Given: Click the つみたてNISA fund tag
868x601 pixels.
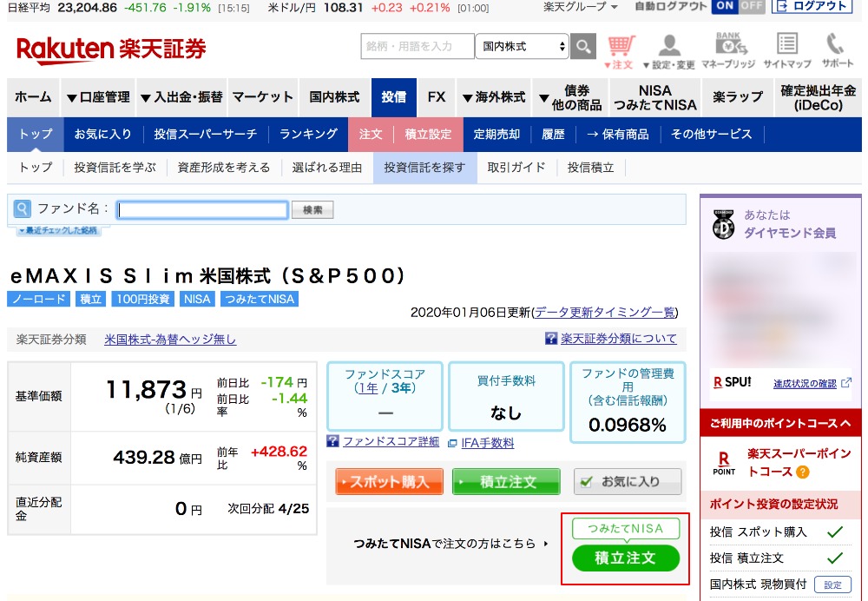Looking at the screenshot, I should (x=259, y=299).
